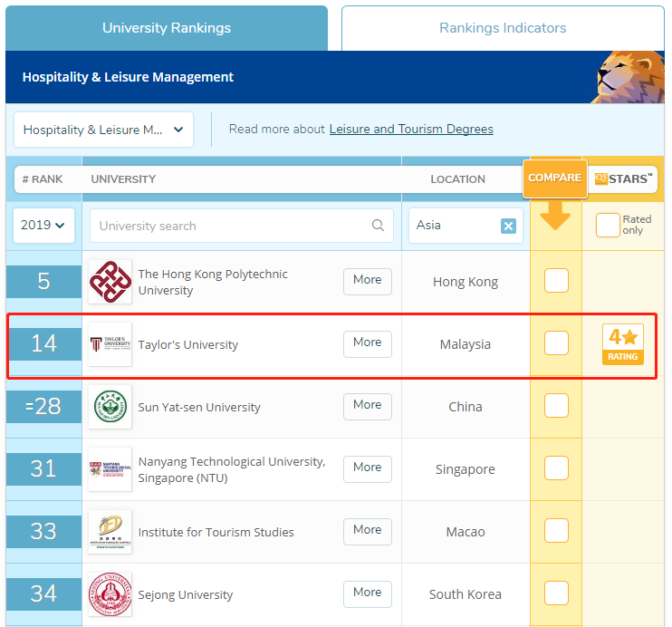Viewport: 672px width, 627px height.
Task: Open the 2019 year dropdown
Action: click(x=43, y=225)
